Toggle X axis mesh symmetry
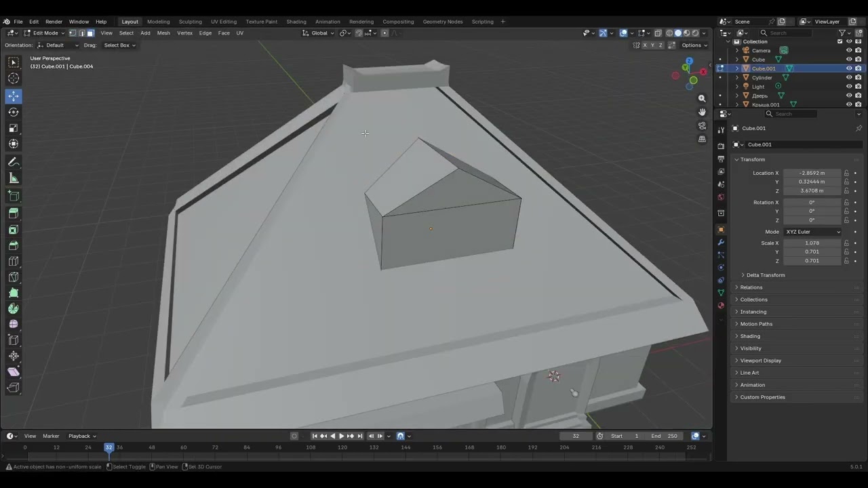The width and height of the screenshot is (868, 488). coord(645,45)
